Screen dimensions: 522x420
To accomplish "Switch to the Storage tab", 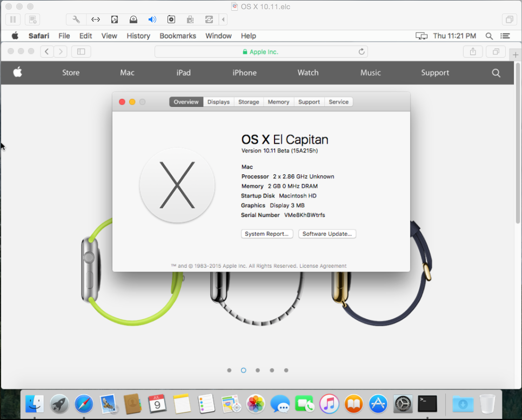I will 249,102.
